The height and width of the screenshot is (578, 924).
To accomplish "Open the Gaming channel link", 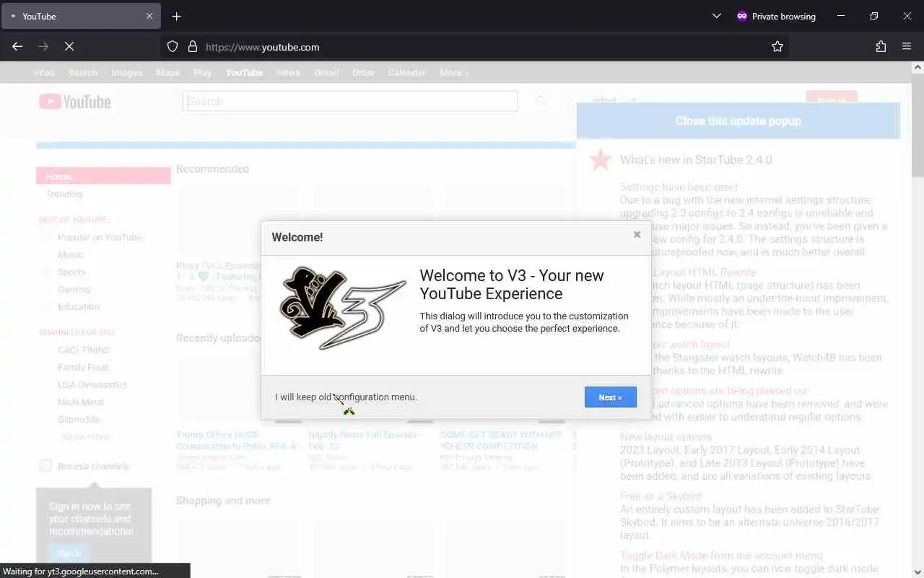I will pos(74,289).
